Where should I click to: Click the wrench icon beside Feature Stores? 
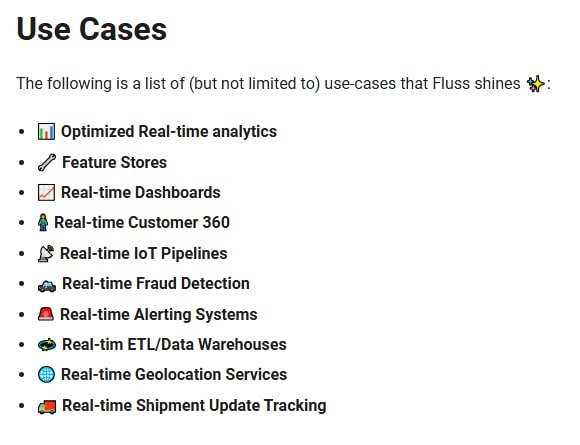coord(47,162)
